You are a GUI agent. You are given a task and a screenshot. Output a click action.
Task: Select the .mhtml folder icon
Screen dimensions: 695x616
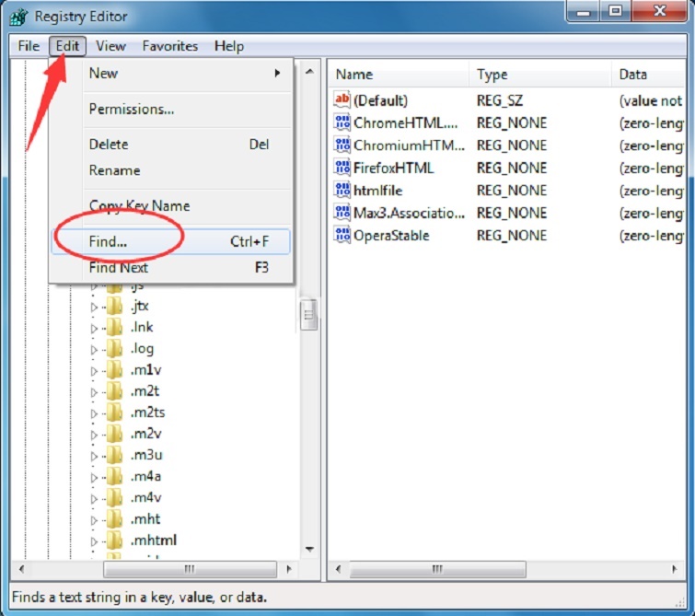click(115, 540)
